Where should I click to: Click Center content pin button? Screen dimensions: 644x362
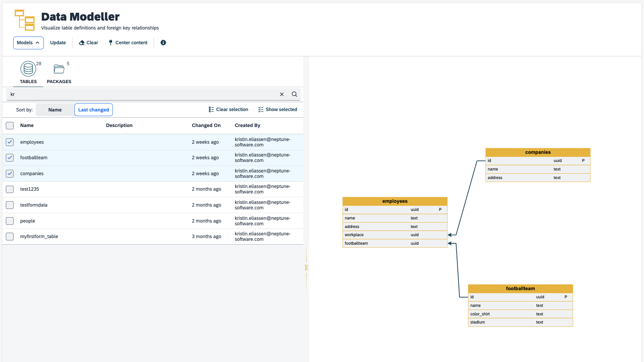click(128, 43)
